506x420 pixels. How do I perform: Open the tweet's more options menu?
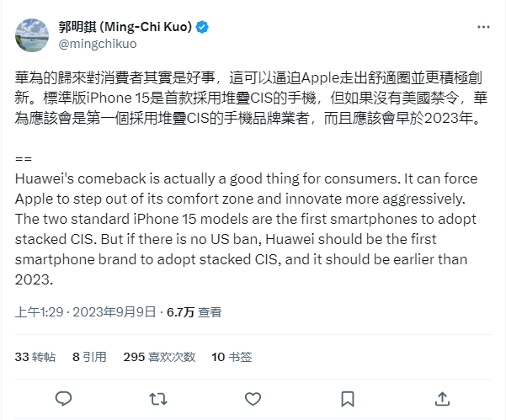pos(482,28)
